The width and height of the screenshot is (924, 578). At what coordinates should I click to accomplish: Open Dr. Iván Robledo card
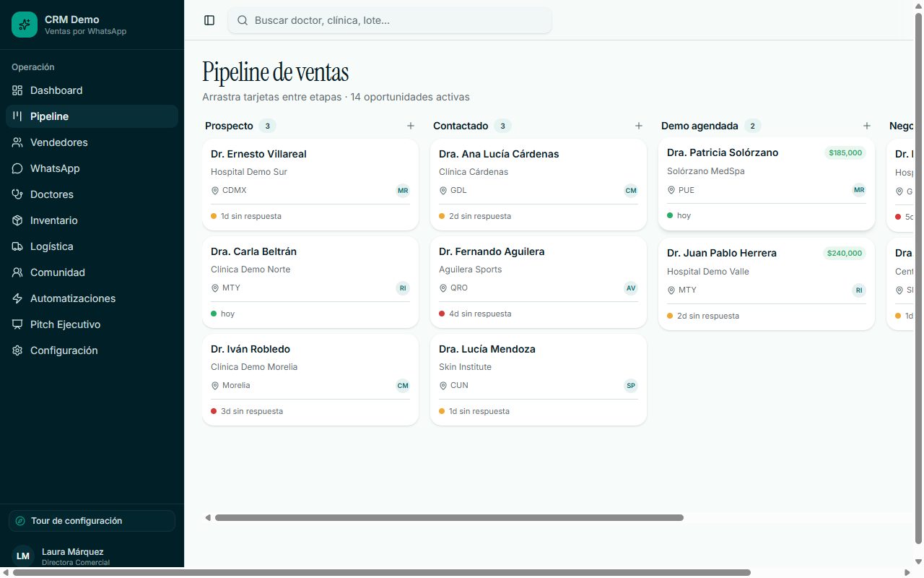pyautogui.click(x=310, y=380)
